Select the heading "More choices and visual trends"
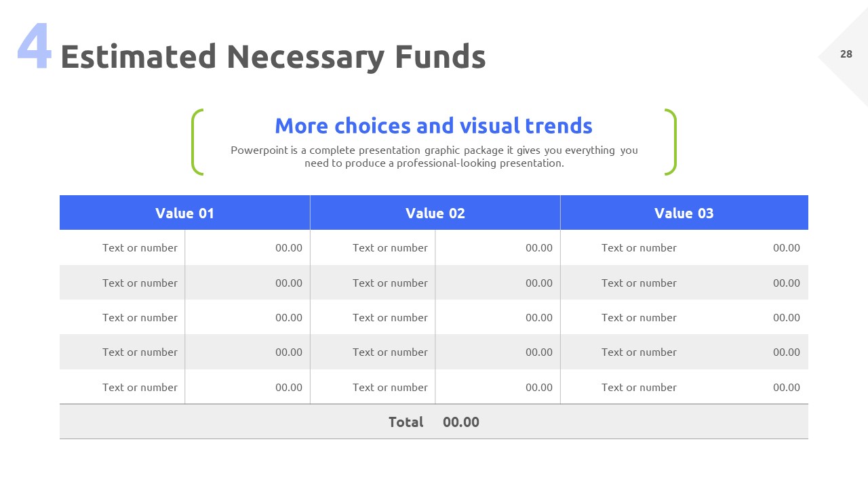Viewport: 868px width, 488px height. click(433, 126)
